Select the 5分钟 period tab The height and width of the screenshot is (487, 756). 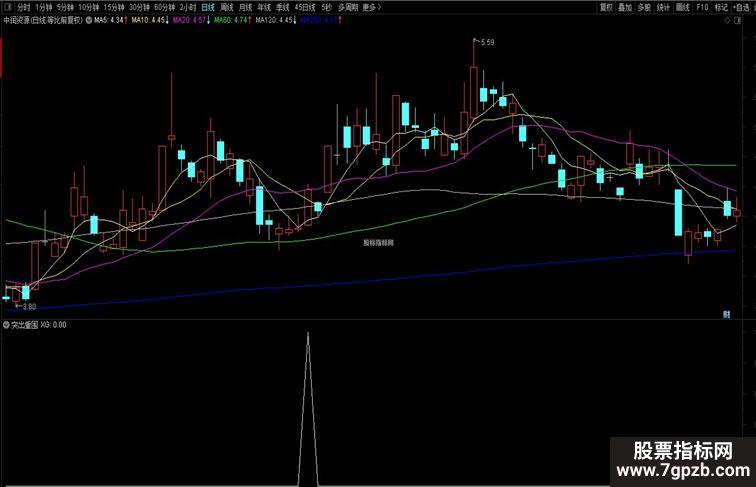65,7
